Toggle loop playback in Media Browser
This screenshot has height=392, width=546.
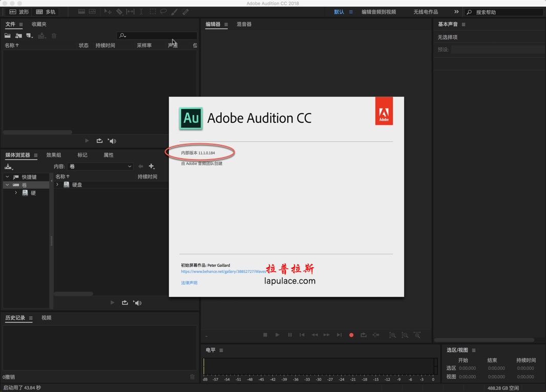(x=125, y=302)
